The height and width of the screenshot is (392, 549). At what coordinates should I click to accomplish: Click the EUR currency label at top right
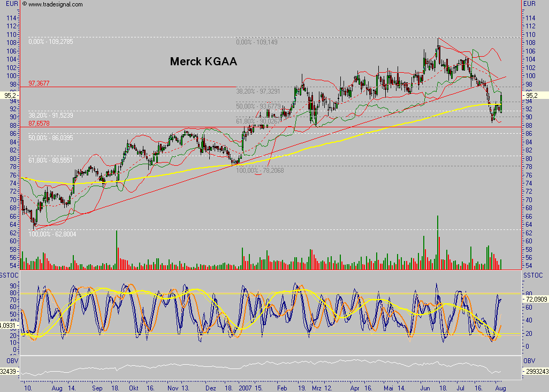529,4
